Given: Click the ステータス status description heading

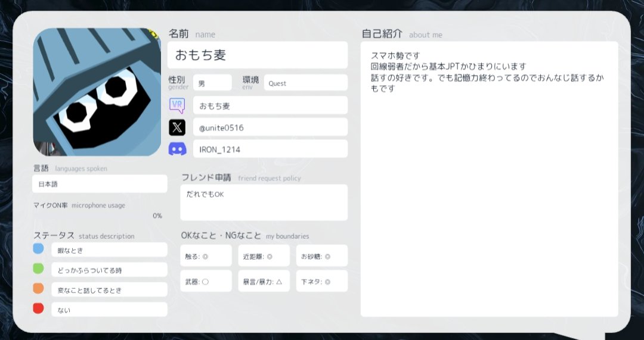Looking at the screenshot, I should (x=84, y=236).
